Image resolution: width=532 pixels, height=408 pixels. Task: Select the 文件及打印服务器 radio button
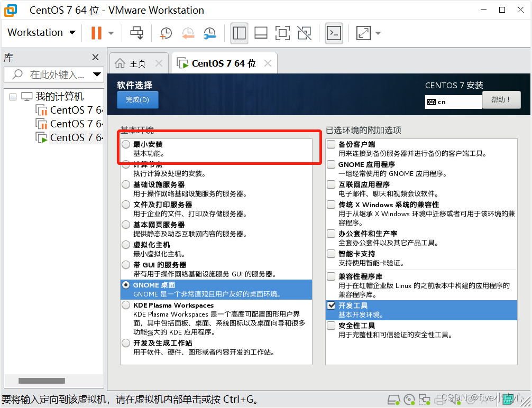coord(126,205)
